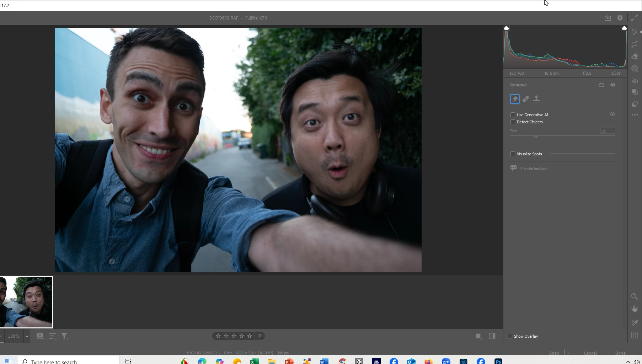
Task: Switch to single view mode
Action: point(478,336)
